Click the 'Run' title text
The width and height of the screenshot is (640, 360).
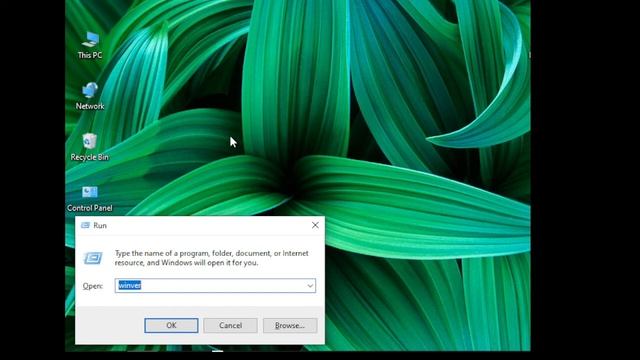click(x=100, y=225)
